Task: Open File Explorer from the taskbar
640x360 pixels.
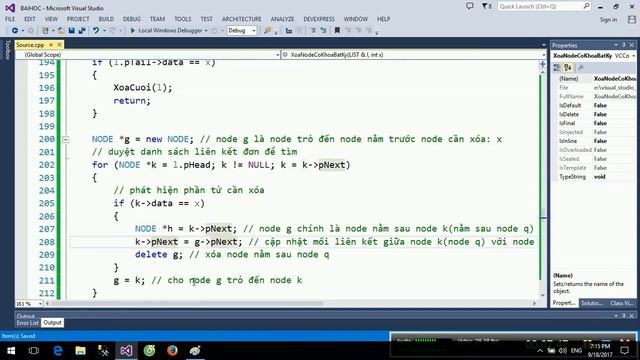Action: coord(80,351)
